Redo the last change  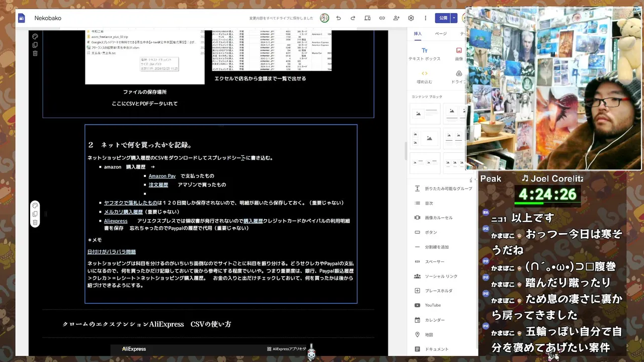[x=353, y=18]
